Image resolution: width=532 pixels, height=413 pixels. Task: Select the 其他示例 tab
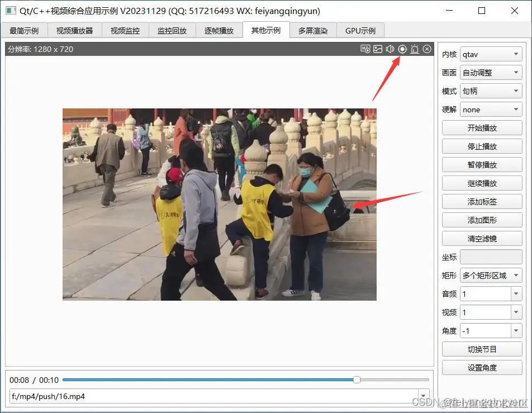pos(266,30)
